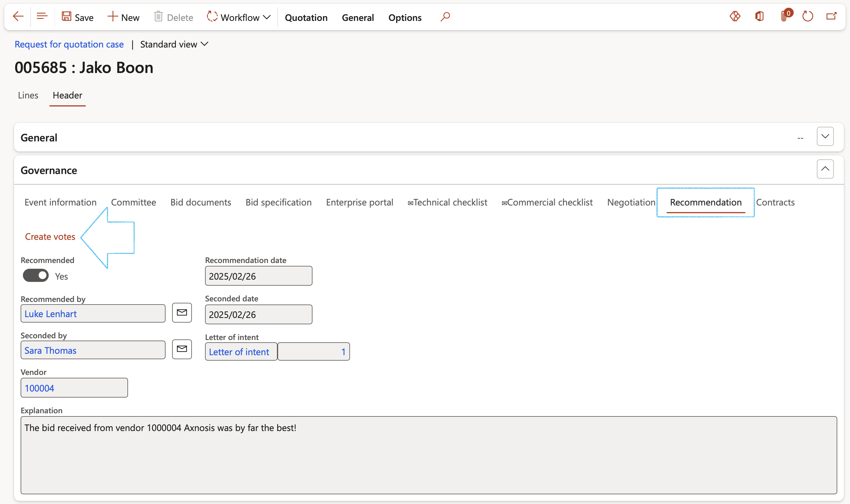Open attachments paperclip icon with badge
Image resolution: width=850 pixels, height=504 pixels.
click(x=785, y=16)
